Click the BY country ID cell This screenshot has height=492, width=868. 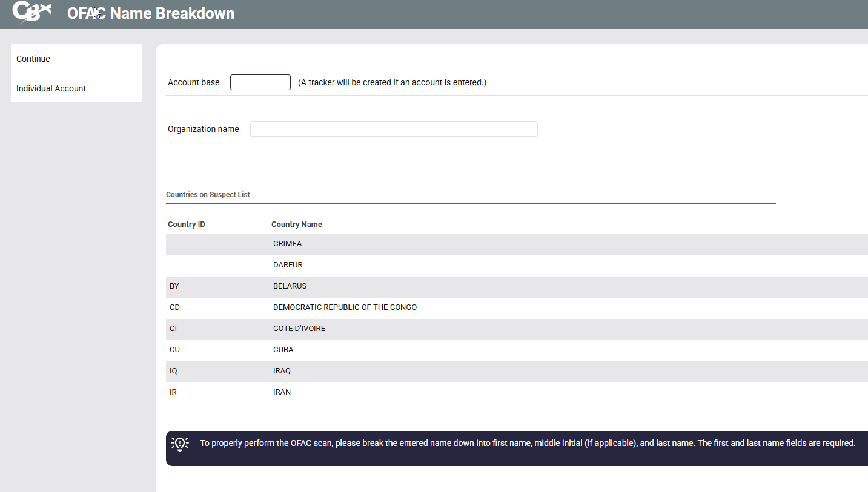pyautogui.click(x=174, y=286)
